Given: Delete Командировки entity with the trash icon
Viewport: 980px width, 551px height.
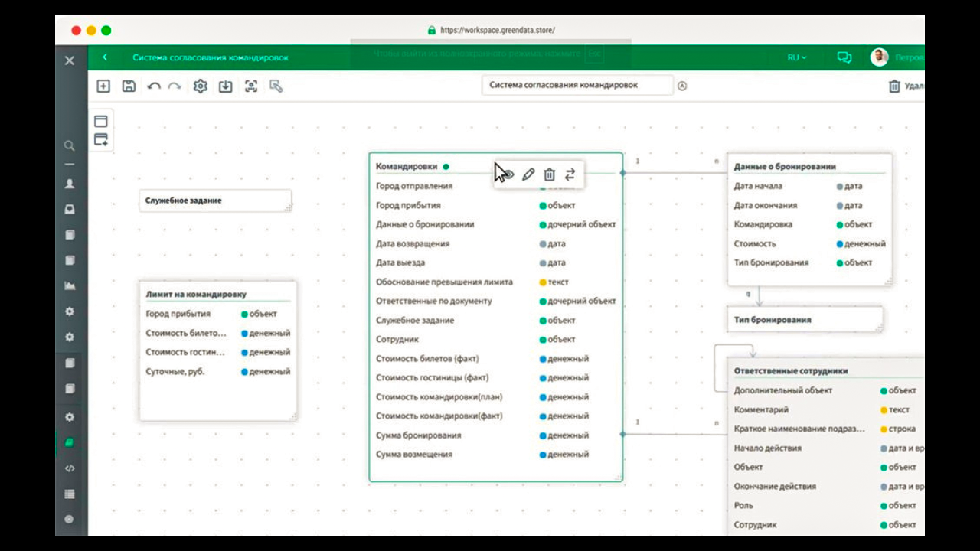Looking at the screenshot, I should (x=549, y=174).
